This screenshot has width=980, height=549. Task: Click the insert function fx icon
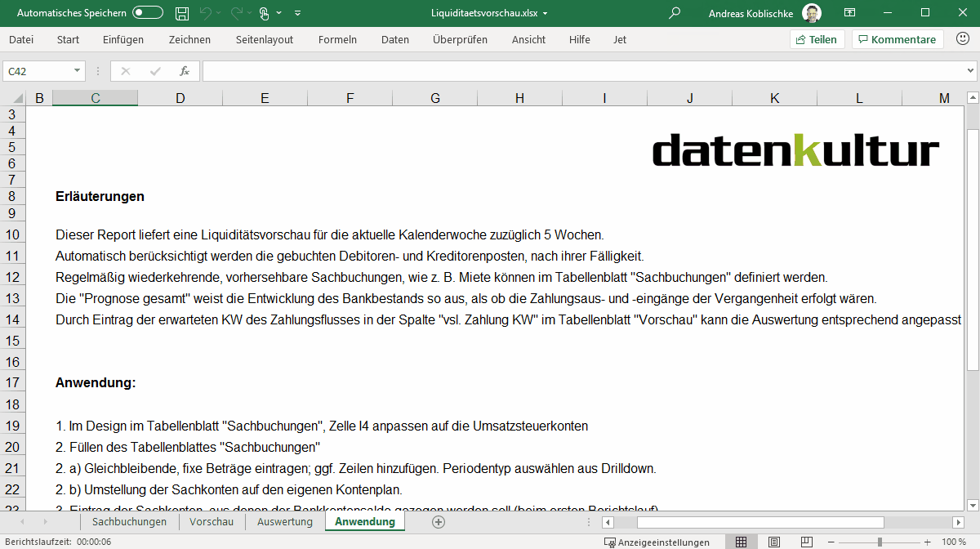click(x=185, y=71)
